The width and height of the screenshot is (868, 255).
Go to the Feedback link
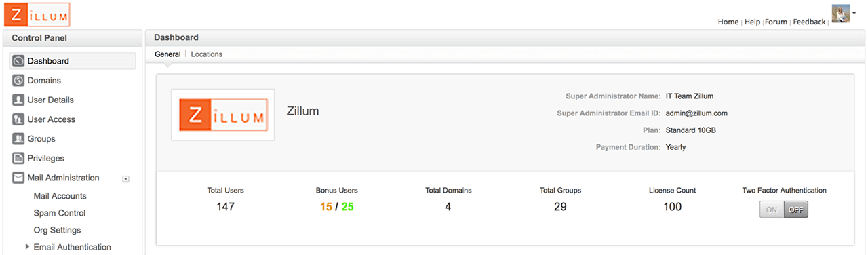coord(809,22)
